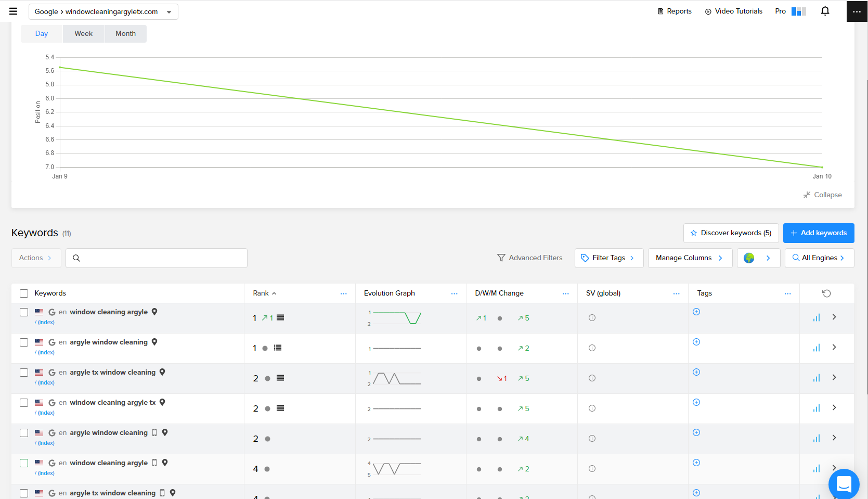Add tag to window cleaning argyle keyword
This screenshot has width=868, height=499.
tap(696, 312)
